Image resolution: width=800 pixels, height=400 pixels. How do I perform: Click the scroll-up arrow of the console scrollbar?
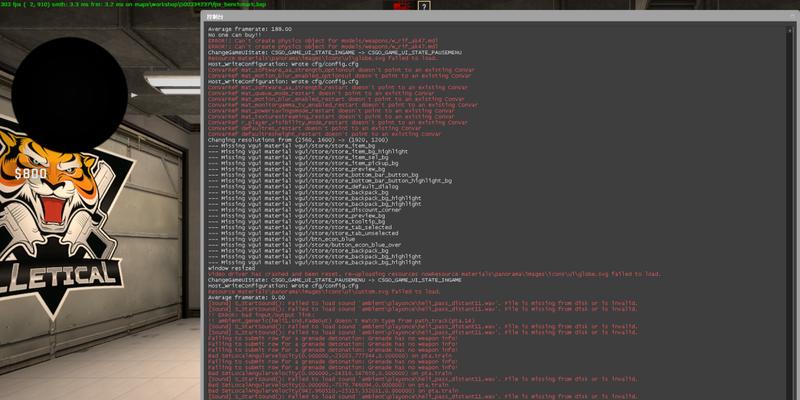(791, 30)
